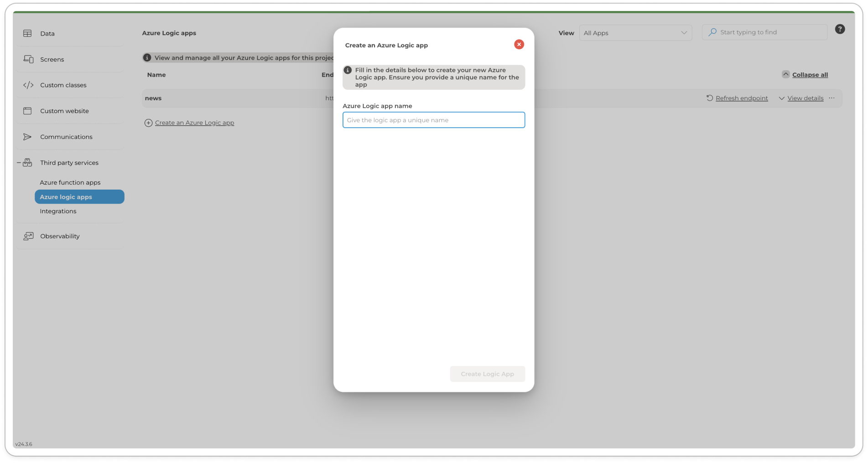Click the Azure Logic apps page heading
Screen dimensions: 868x463
[169, 33]
